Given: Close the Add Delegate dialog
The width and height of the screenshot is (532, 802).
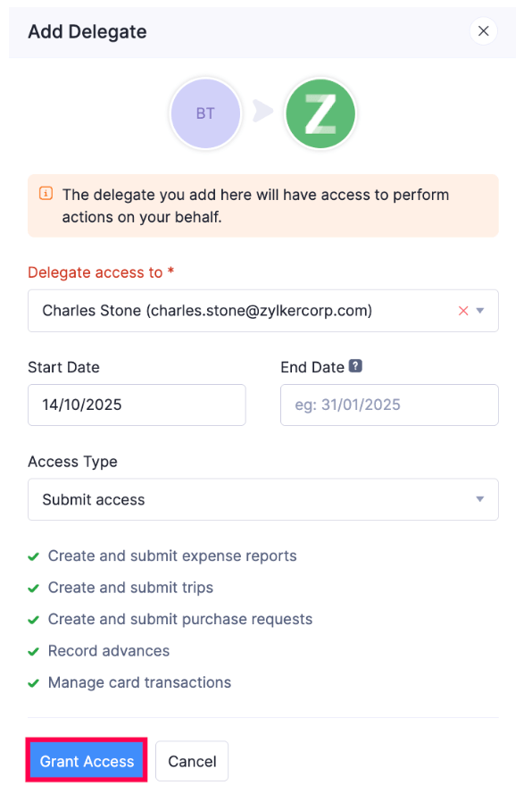Looking at the screenshot, I should click(483, 30).
